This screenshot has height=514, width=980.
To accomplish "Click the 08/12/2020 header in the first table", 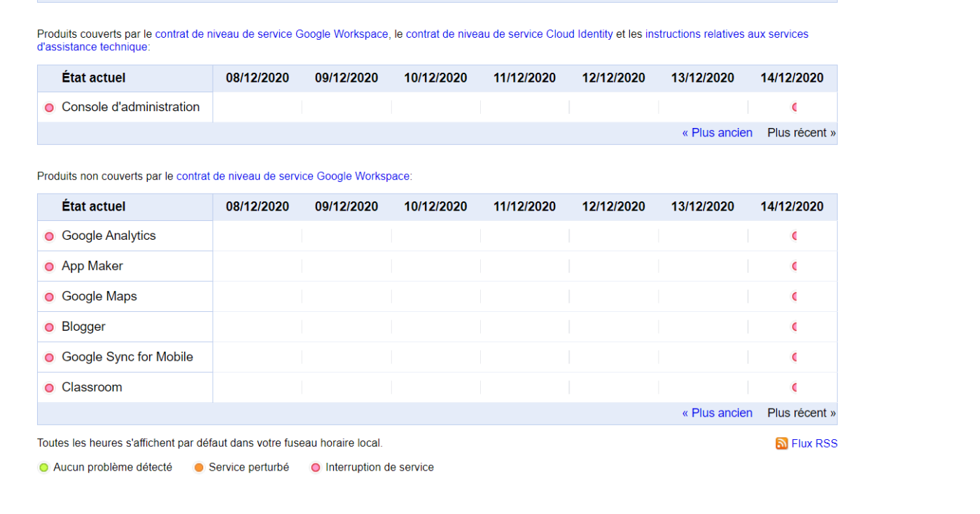I will click(x=258, y=78).
